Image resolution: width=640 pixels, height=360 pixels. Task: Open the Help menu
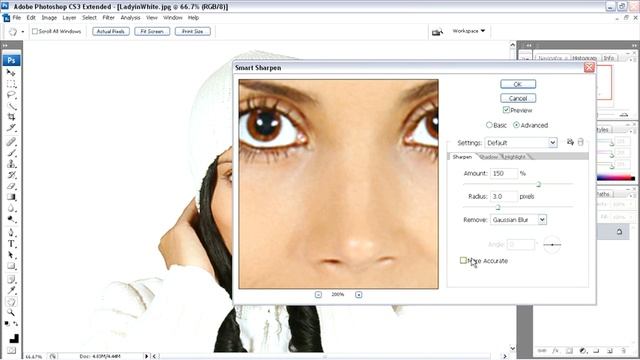(x=193, y=18)
